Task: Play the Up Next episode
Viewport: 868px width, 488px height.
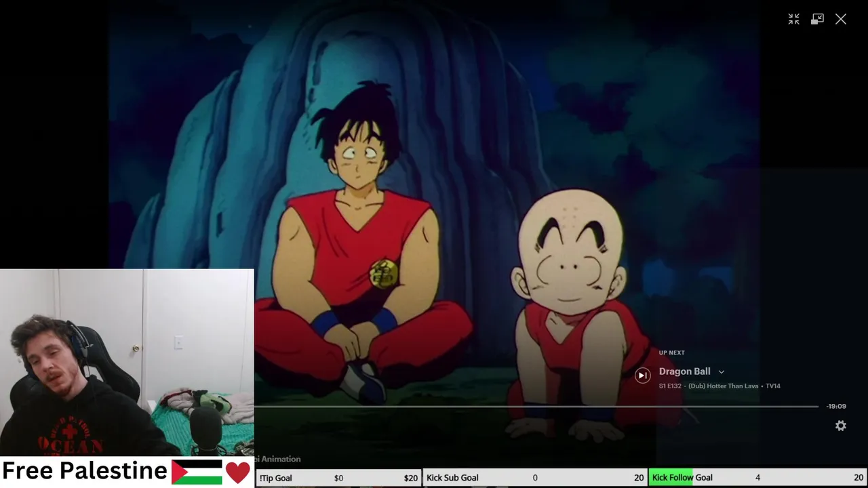Action: pyautogui.click(x=642, y=375)
